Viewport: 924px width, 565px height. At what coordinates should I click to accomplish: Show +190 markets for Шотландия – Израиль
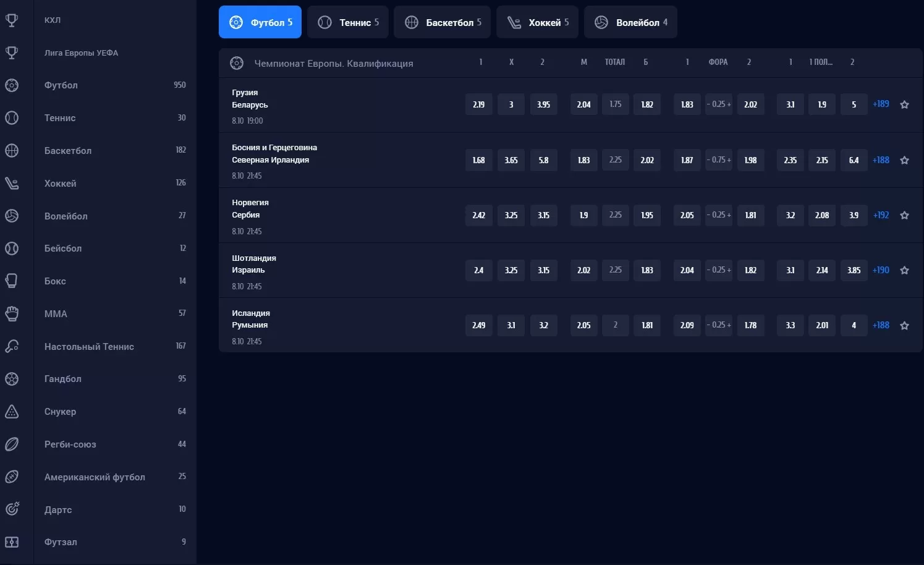click(881, 270)
